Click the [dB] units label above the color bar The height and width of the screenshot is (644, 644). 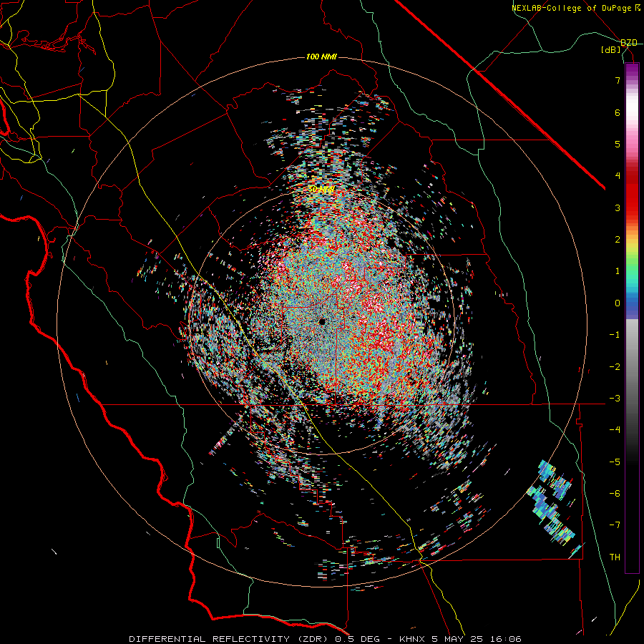tap(611, 50)
